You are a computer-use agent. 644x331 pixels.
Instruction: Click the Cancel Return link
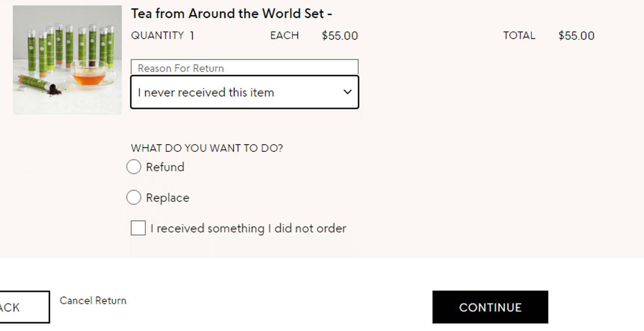click(x=93, y=301)
